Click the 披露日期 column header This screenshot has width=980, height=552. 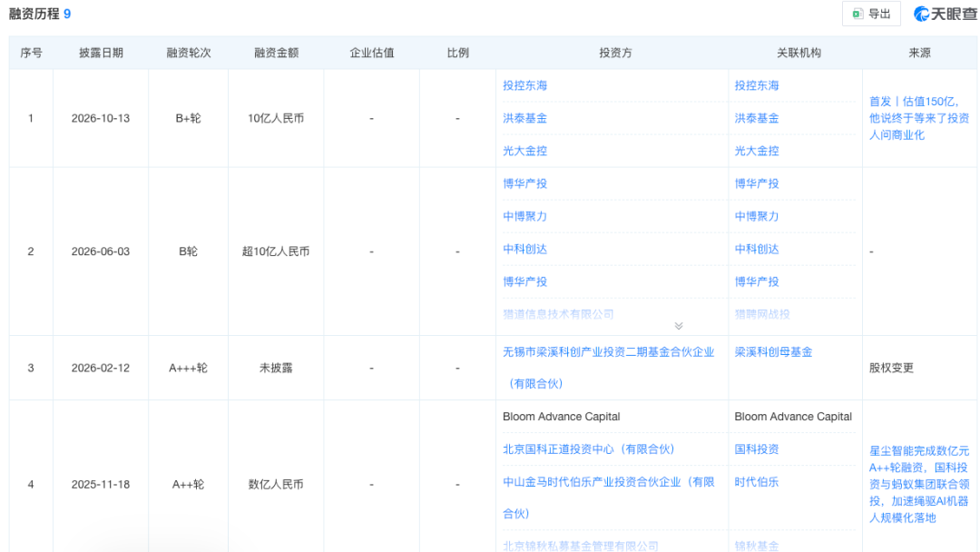pyautogui.click(x=101, y=54)
